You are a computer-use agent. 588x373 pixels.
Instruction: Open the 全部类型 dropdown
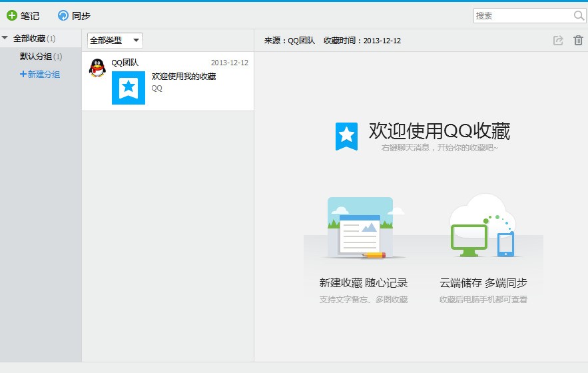(x=115, y=40)
